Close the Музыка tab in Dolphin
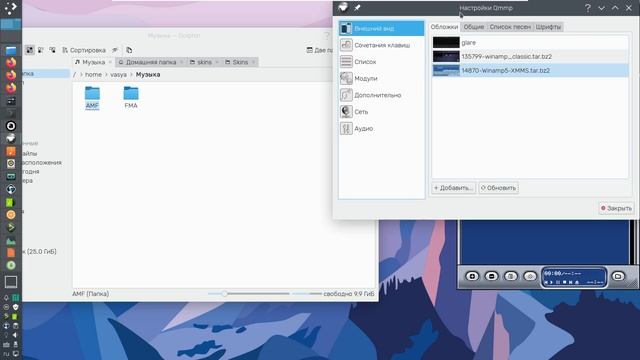Viewport: 640px width, 360px height. [110, 62]
